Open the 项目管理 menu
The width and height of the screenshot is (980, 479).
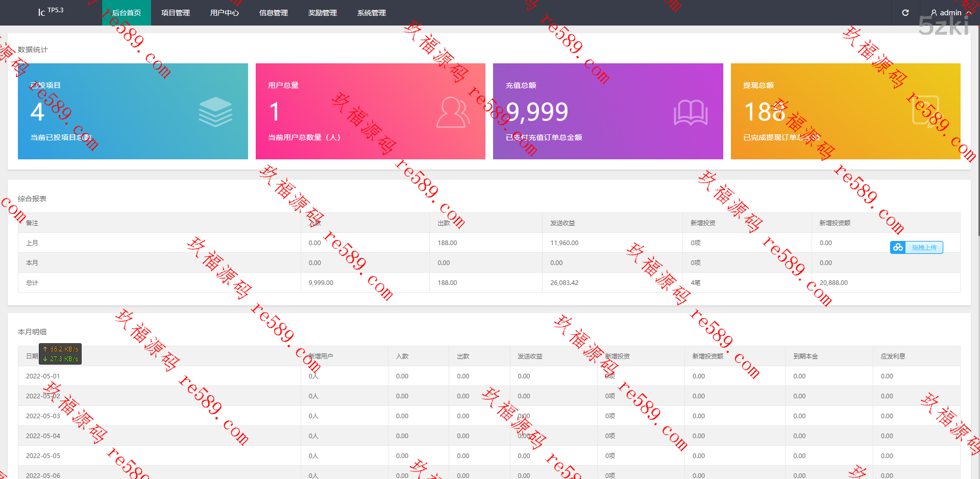tap(176, 13)
